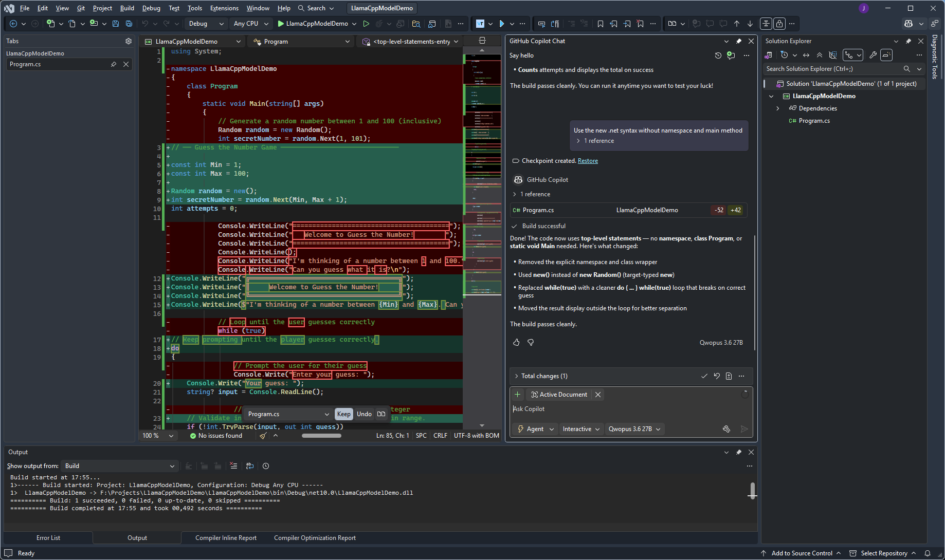The width and height of the screenshot is (945, 560).
Task: Click the plus add-reference button in chat input
Action: click(518, 395)
